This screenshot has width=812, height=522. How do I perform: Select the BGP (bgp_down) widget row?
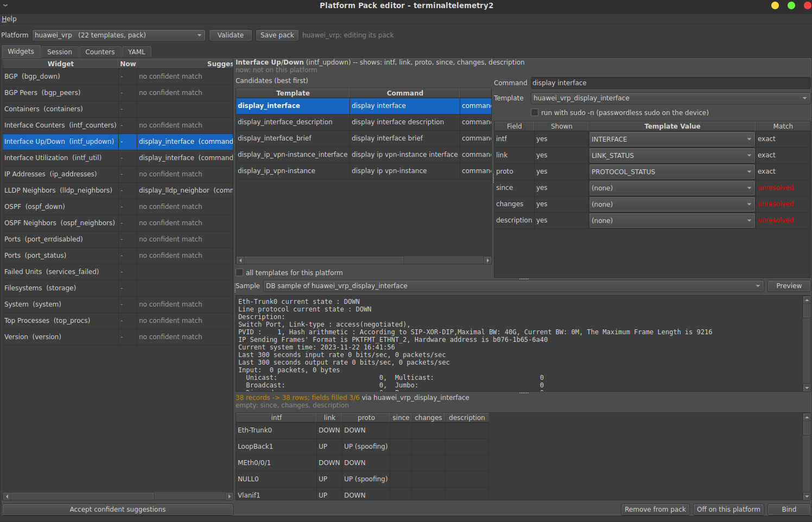pyautogui.click(x=118, y=77)
